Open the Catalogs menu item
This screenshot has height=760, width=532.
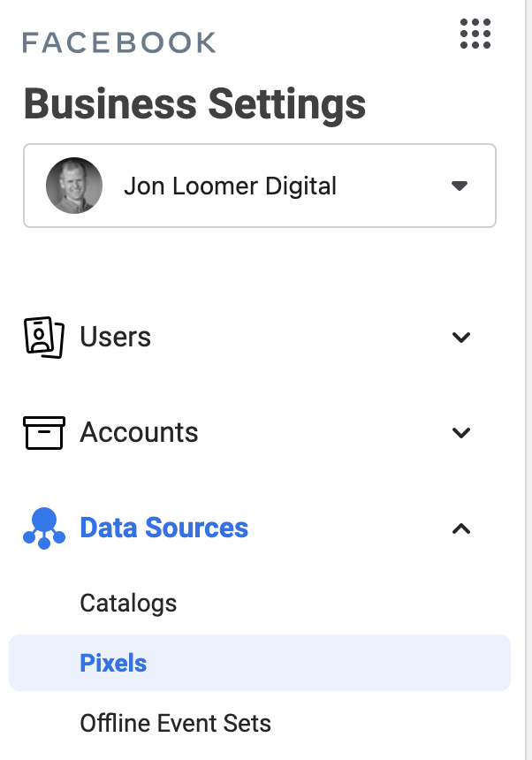128,604
